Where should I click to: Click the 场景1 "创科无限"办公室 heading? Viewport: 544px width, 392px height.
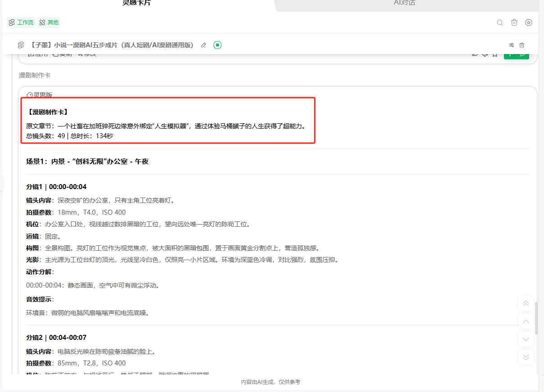[x=87, y=161]
